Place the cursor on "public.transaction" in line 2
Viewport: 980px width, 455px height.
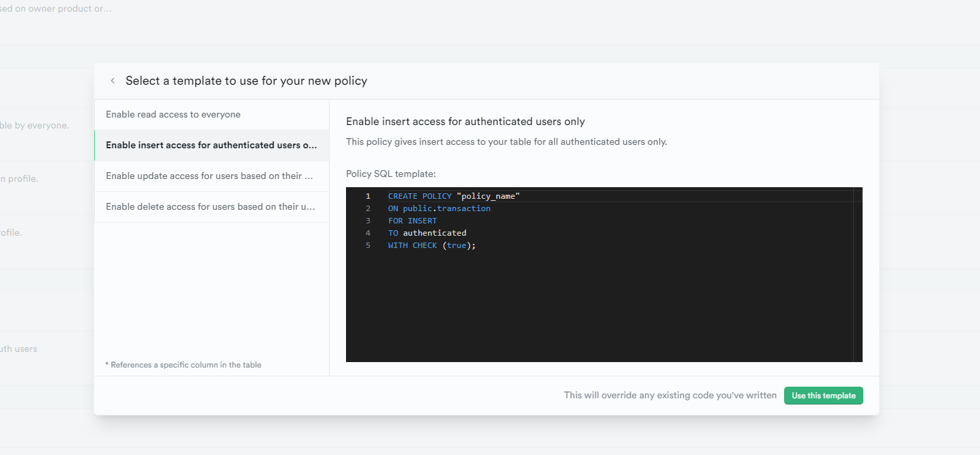[x=446, y=208]
